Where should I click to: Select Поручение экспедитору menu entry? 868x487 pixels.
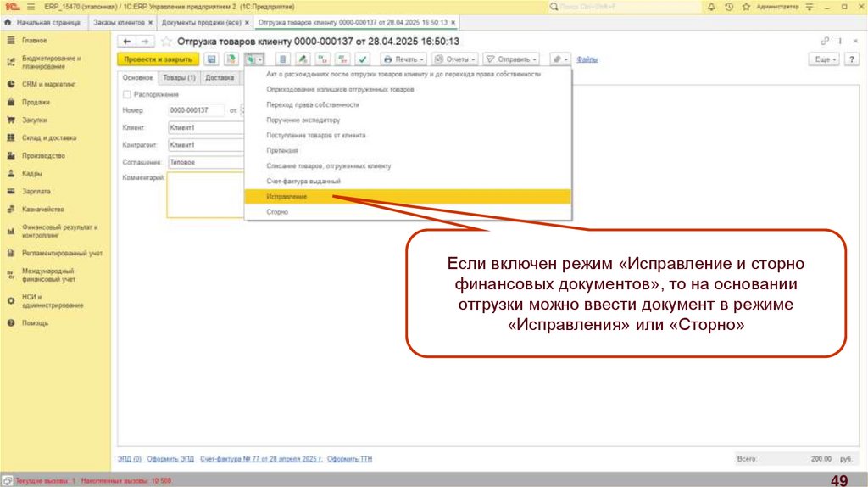[x=408, y=120]
